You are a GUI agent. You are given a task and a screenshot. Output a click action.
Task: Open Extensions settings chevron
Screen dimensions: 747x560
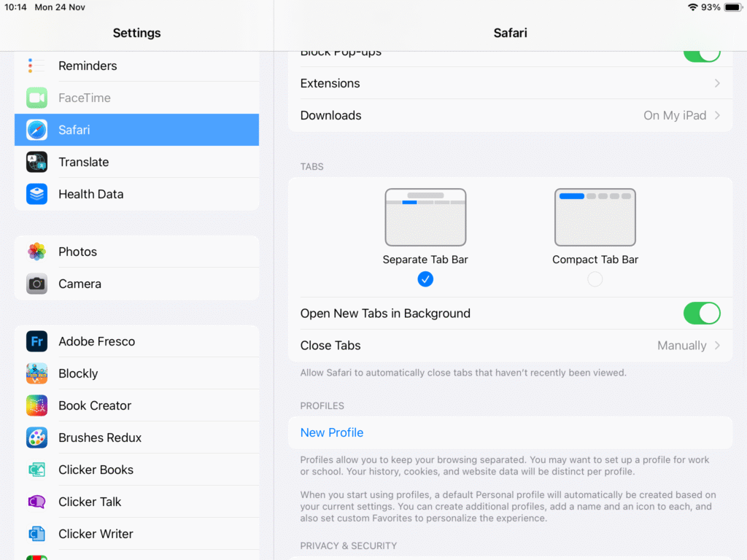click(717, 83)
